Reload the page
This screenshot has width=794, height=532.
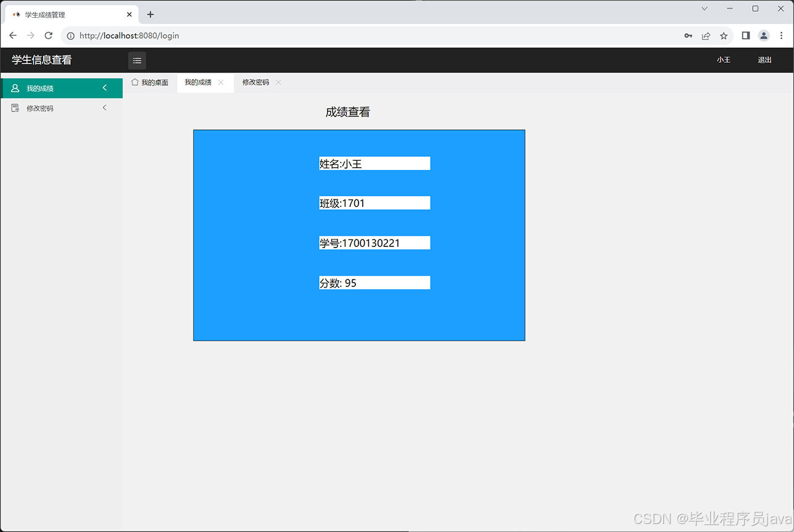(49, 36)
